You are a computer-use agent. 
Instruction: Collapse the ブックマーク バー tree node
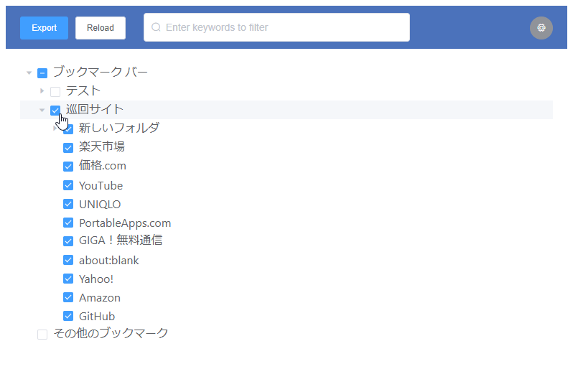[29, 73]
